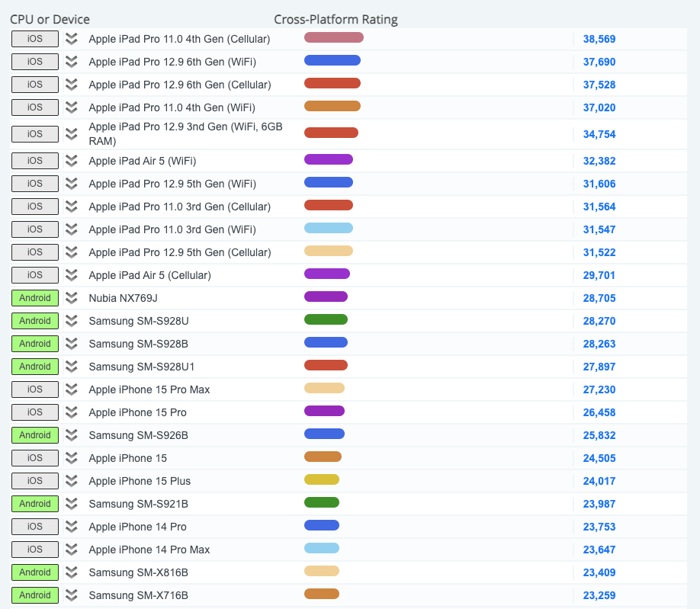Viewport: 700px width, 609px height.
Task: Expand chevron for Nubia NX769J
Action: (72, 298)
